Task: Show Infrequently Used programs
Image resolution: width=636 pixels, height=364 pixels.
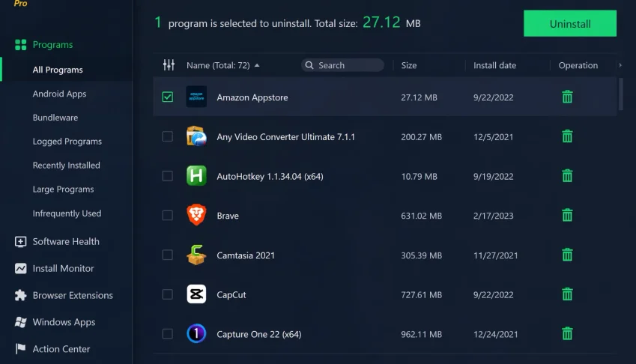Action: tap(67, 213)
